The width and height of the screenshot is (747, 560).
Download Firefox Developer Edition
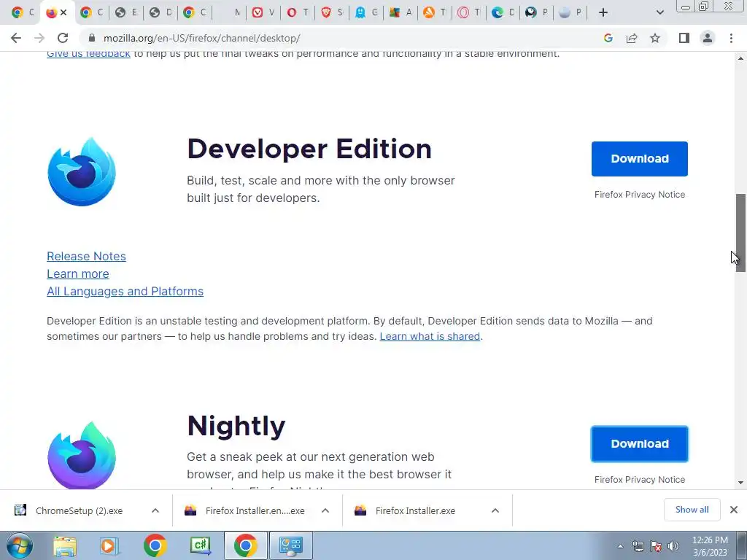pyautogui.click(x=639, y=158)
